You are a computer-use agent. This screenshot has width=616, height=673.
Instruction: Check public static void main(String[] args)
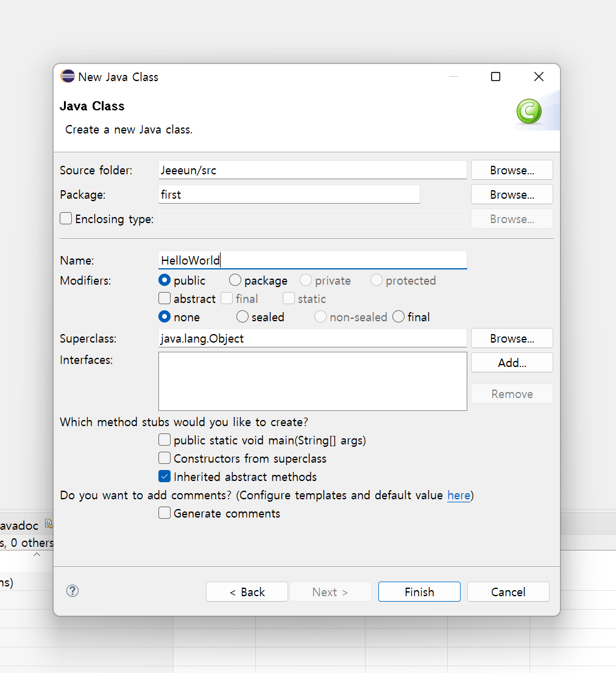165,440
